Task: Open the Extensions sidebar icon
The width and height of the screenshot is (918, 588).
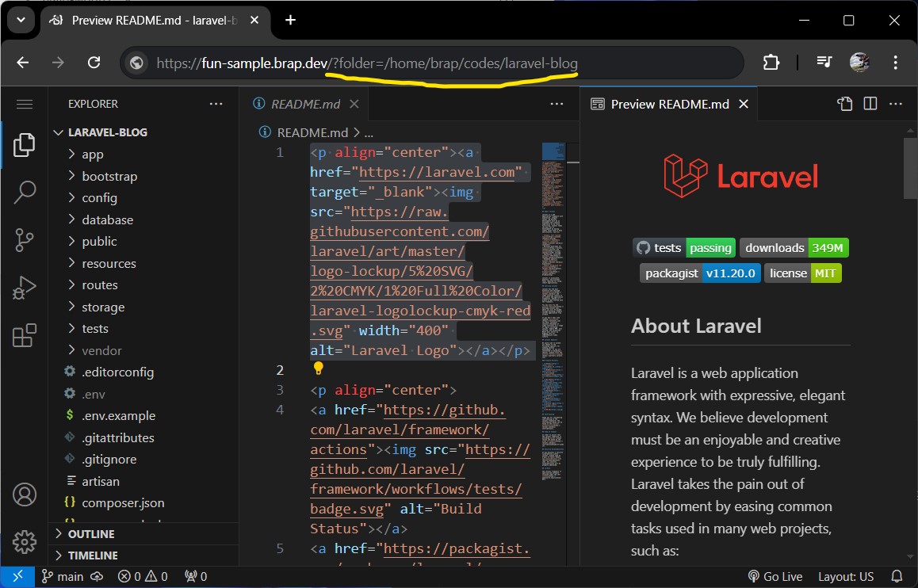Action: (24, 335)
